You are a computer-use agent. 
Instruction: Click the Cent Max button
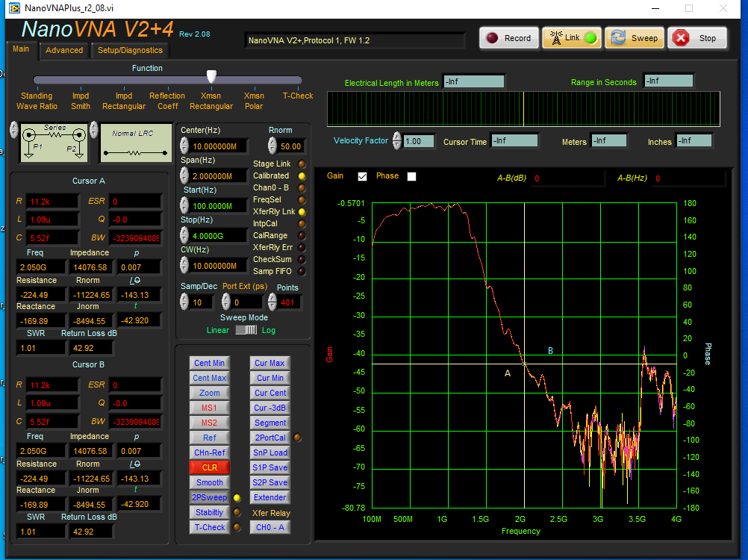210,378
